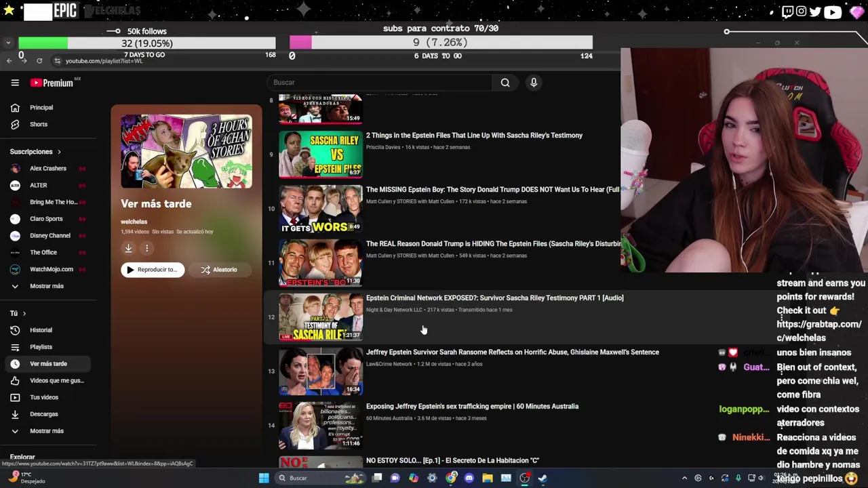Open Law&Crime Network channel link
This screenshot has height=488, width=868.
point(389,364)
